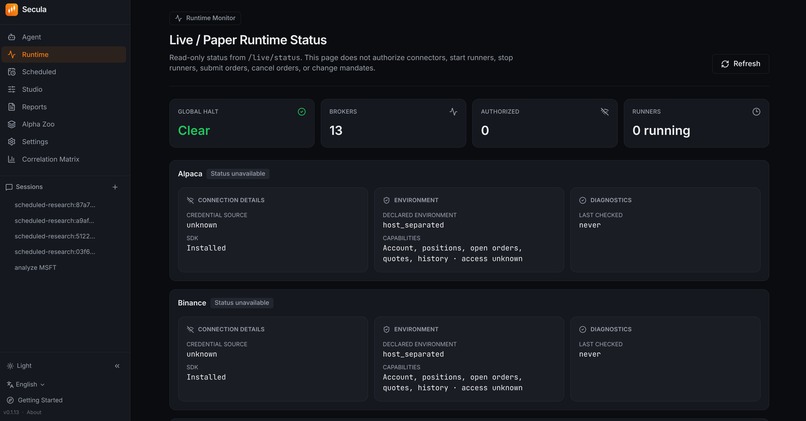Click the Runtime pulse icon in sidebar
Viewport: 806px width, 421px height.
tap(11, 54)
